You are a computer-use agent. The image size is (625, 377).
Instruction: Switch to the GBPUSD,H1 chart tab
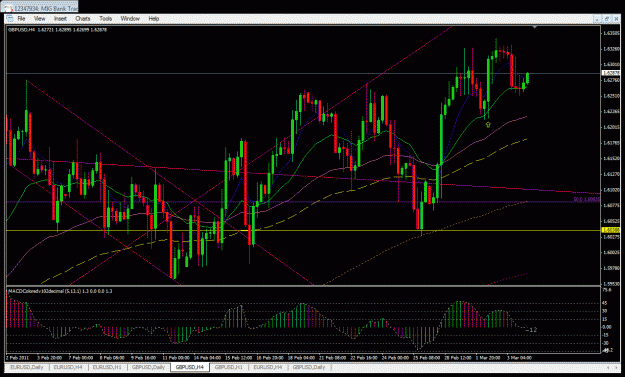[x=229, y=367]
